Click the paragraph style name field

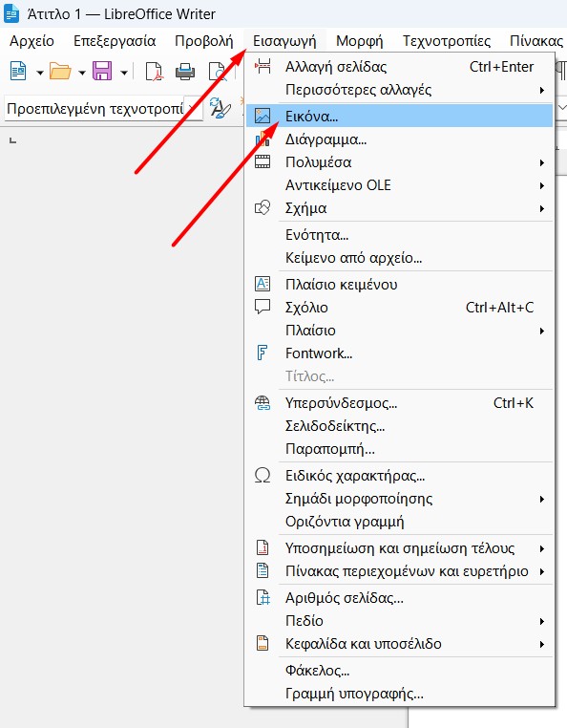pyautogui.click(x=95, y=109)
